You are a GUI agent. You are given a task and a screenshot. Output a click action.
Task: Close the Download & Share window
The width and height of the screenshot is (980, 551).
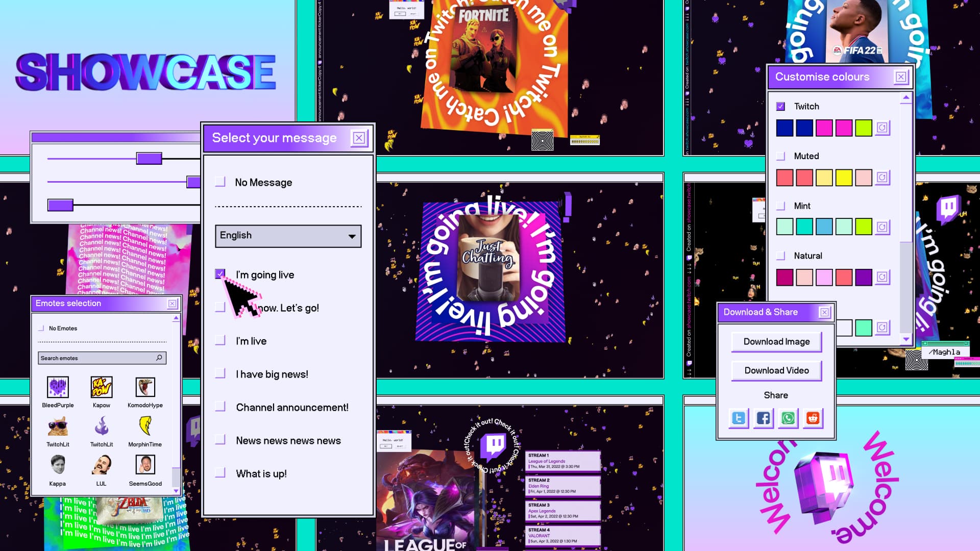tap(824, 312)
